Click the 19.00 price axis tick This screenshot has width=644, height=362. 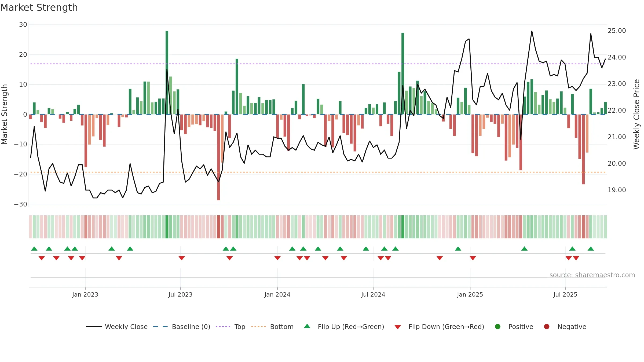pos(617,190)
